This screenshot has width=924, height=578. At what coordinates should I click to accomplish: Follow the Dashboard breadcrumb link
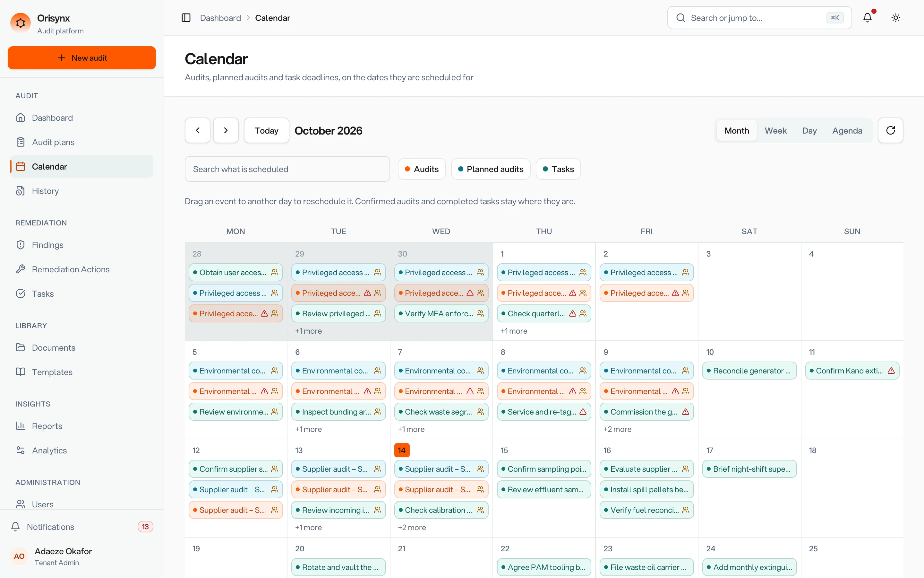(x=220, y=18)
